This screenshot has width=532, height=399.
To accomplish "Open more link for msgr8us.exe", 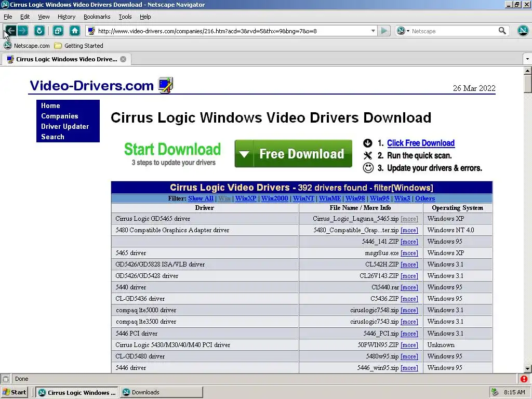I will click(409, 253).
